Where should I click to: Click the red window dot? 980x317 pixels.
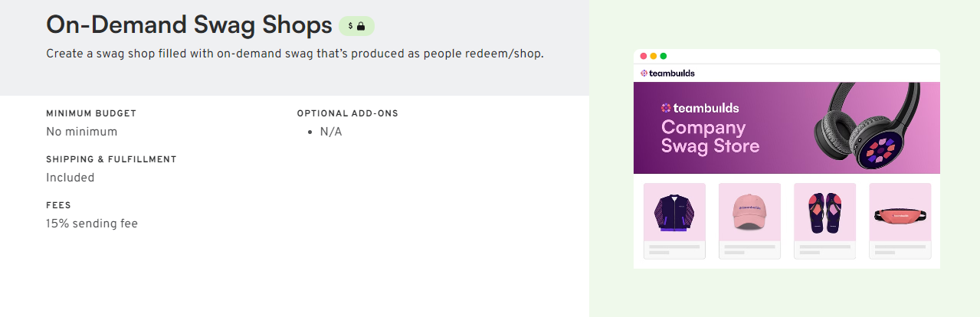pos(643,56)
